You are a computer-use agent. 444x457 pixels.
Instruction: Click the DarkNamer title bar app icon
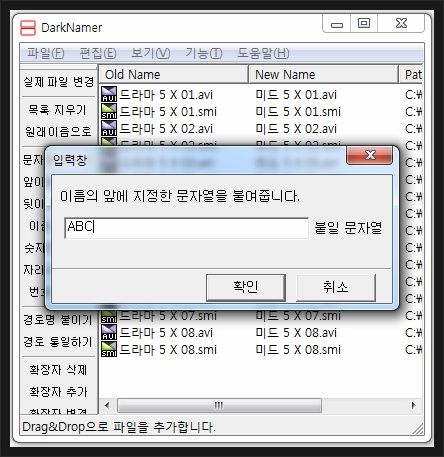click(x=28, y=28)
